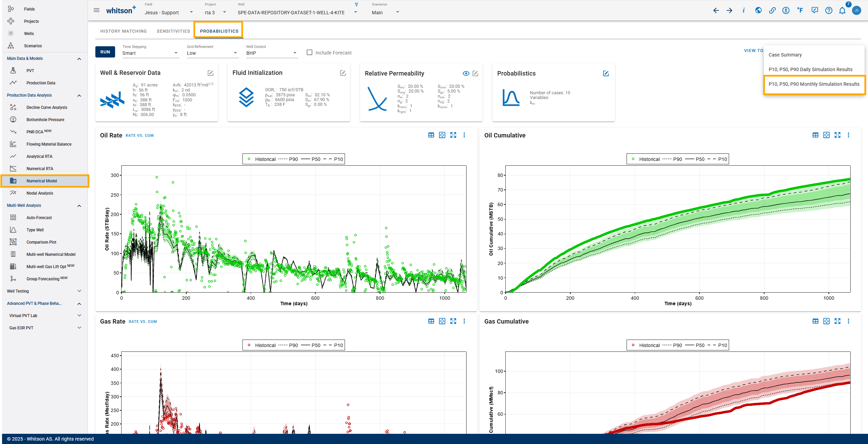Click the whitson+ logo
This screenshot has height=444, width=868.
click(121, 10)
